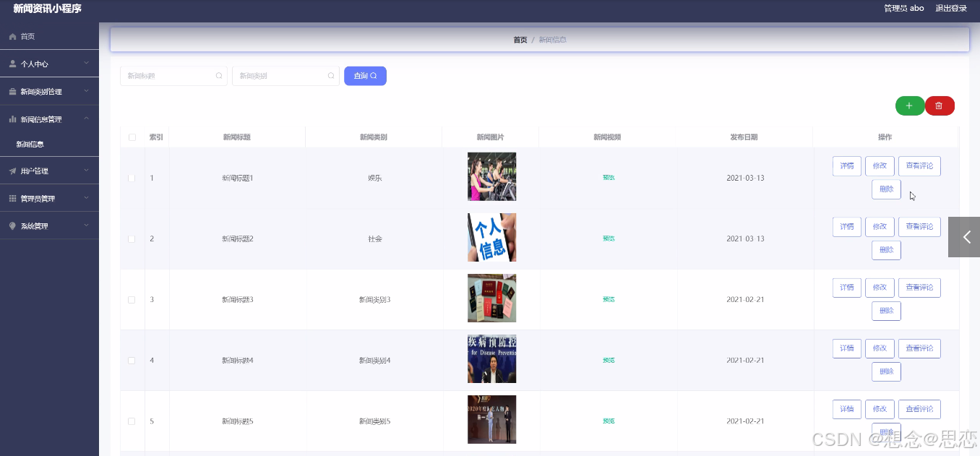Open 详情 for row 新闻标题2
The image size is (980, 456).
847,227
